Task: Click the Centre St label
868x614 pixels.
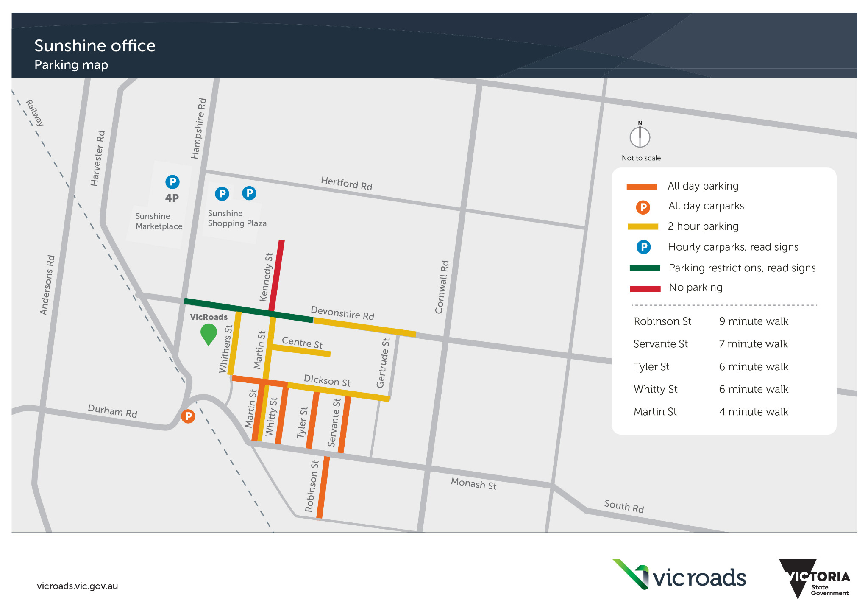Action: point(302,342)
